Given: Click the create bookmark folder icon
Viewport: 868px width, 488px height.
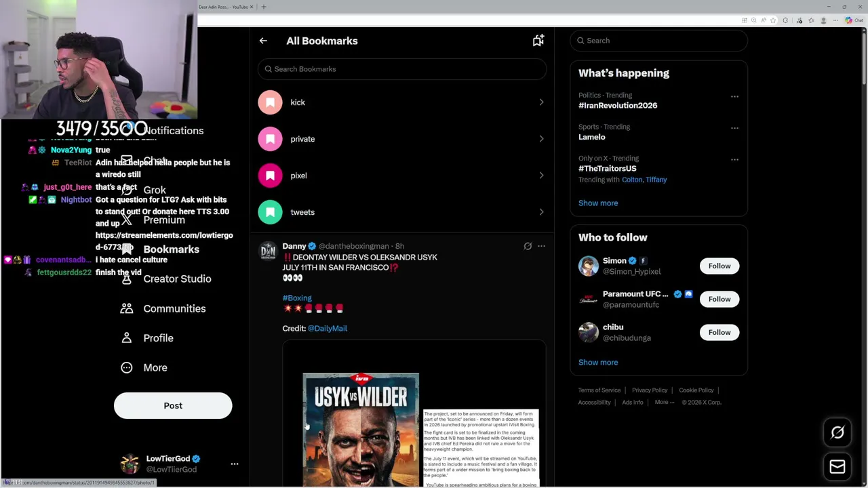Looking at the screenshot, I should point(538,41).
